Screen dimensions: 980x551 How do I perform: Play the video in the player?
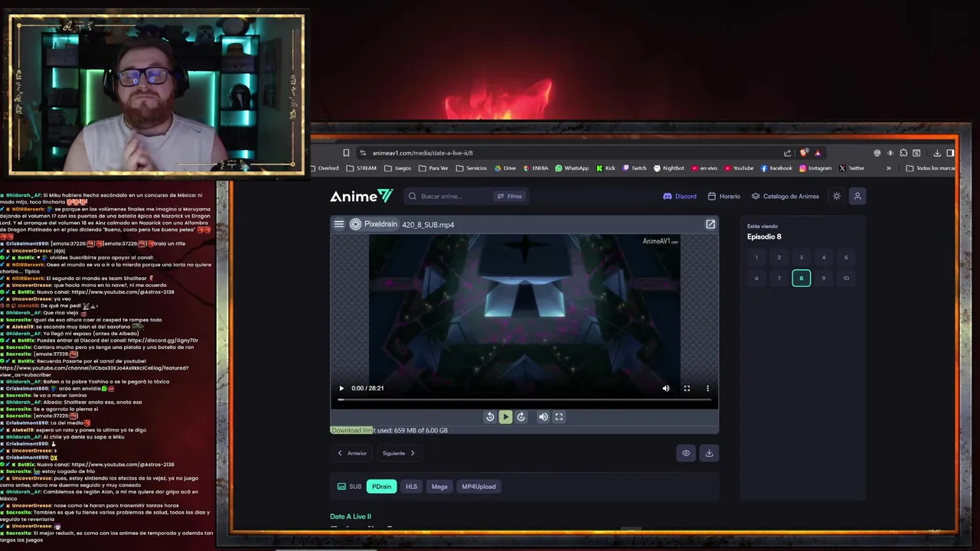[x=341, y=388]
